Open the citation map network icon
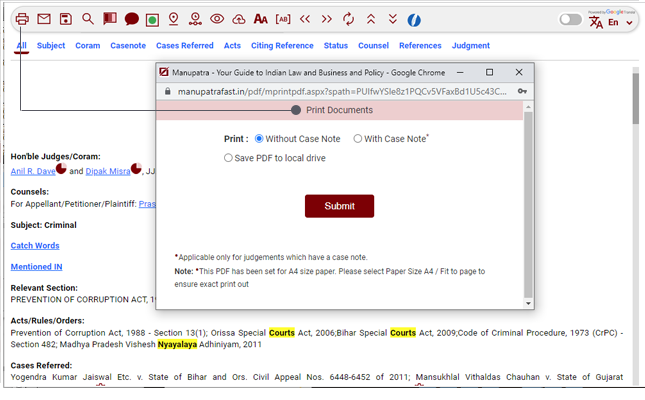 coord(195,19)
